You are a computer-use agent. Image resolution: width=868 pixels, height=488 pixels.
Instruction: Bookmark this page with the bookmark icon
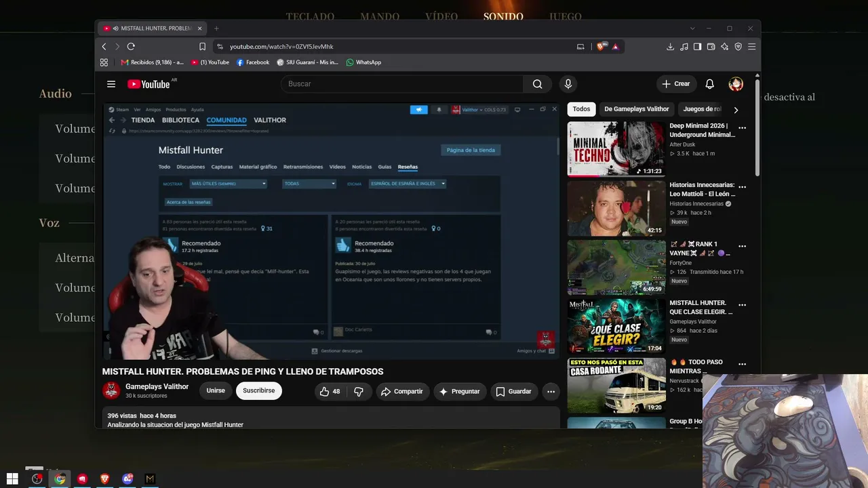(x=202, y=47)
